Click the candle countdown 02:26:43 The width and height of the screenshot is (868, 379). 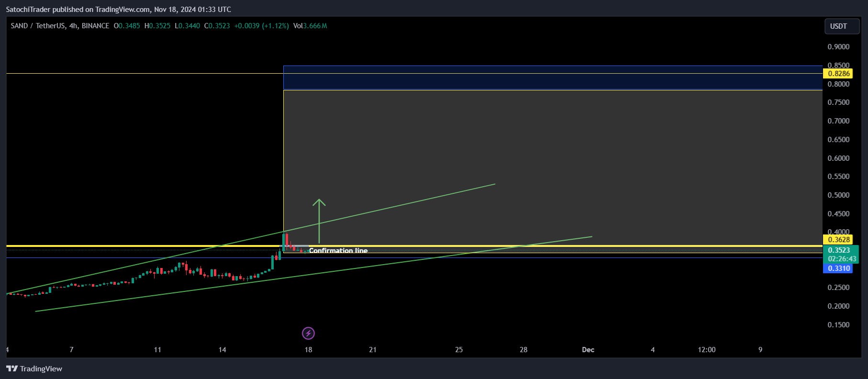pos(842,259)
